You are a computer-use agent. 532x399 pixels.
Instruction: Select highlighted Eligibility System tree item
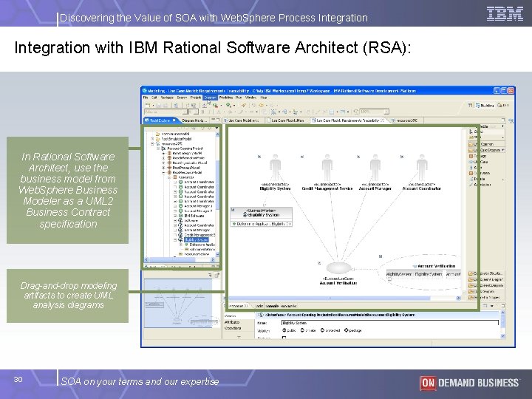196,240
